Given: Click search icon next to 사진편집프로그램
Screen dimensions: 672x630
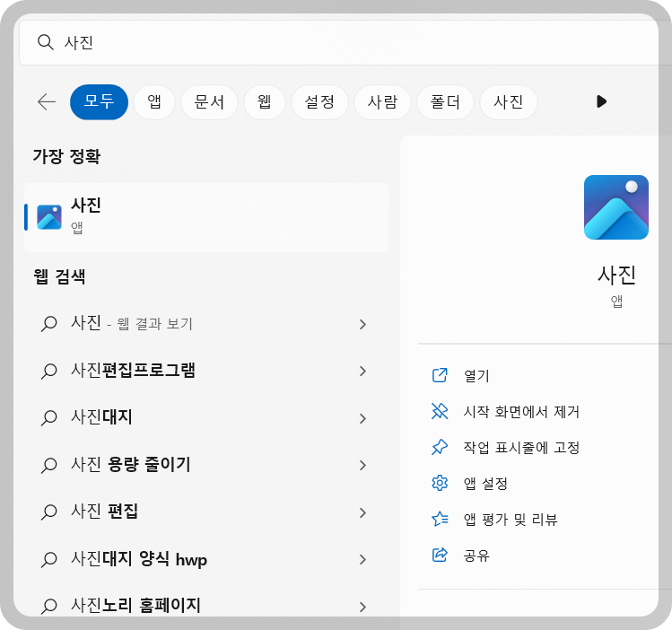Looking at the screenshot, I should 48,372.
